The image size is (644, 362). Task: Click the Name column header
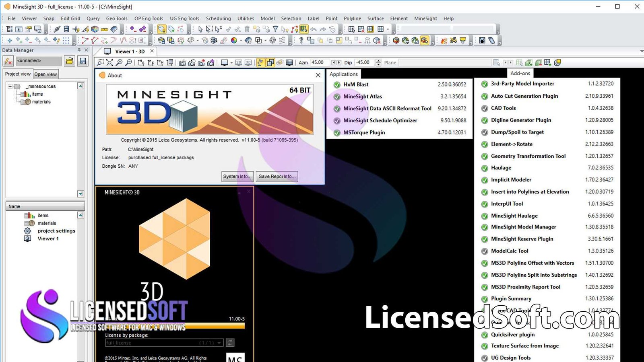[45, 206]
